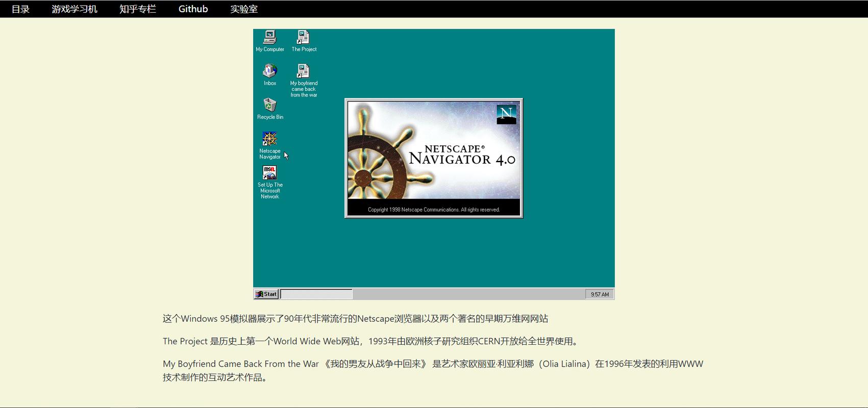Go to the 游戏学习机 menu item
This screenshot has height=408, width=868.
75,9
